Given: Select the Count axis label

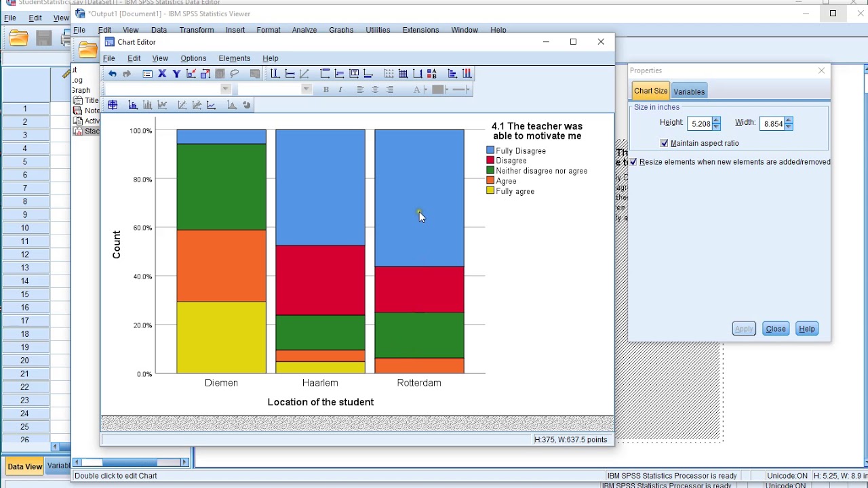Looking at the screenshot, I should pos(117,245).
